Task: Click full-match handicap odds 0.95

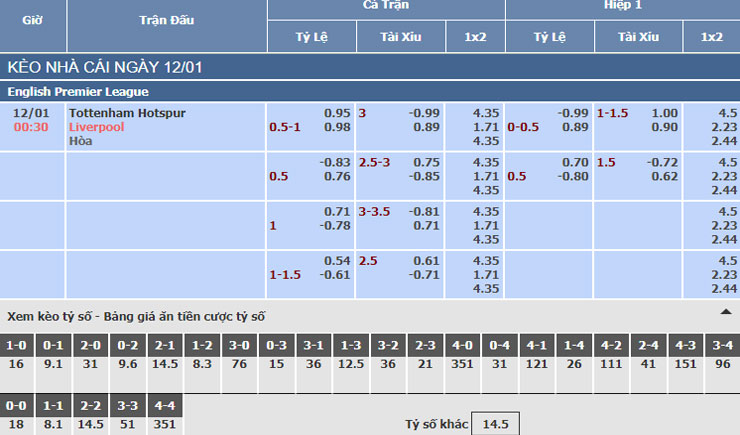Action: (x=337, y=113)
